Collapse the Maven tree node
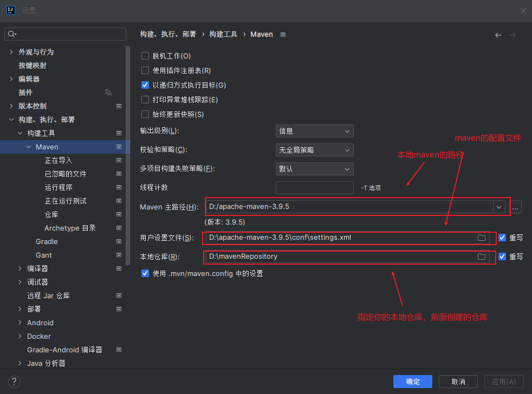This screenshot has height=394, width=532. pyautogui.click(x=29, y=147)
